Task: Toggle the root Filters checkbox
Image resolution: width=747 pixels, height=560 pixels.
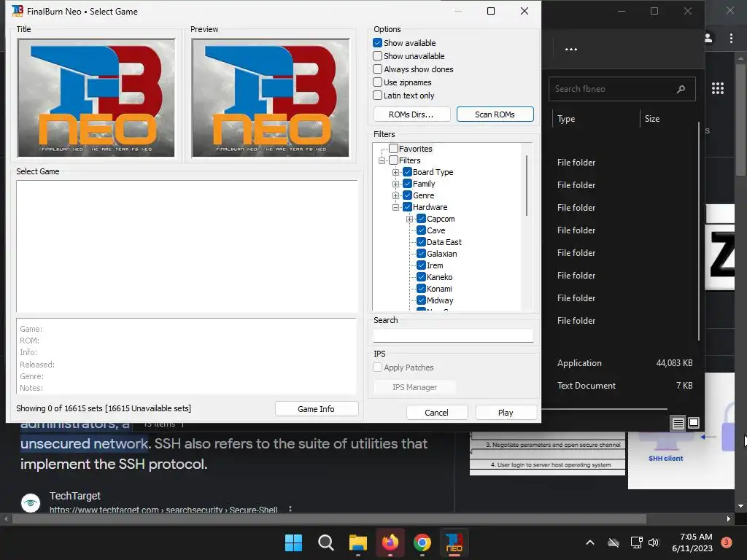Action: coord(393,160)
